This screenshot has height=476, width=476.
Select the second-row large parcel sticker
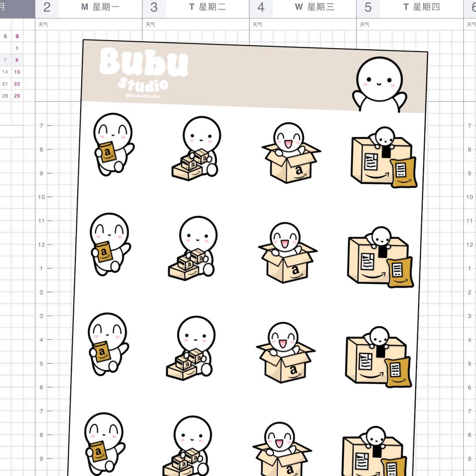pyautogui.click(x=380, y=257)
